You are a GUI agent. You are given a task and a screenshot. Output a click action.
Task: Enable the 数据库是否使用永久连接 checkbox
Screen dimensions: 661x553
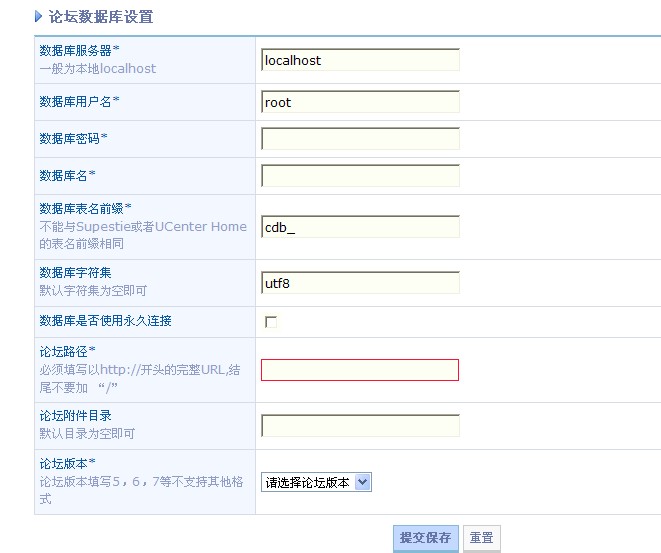pos(271,322)
